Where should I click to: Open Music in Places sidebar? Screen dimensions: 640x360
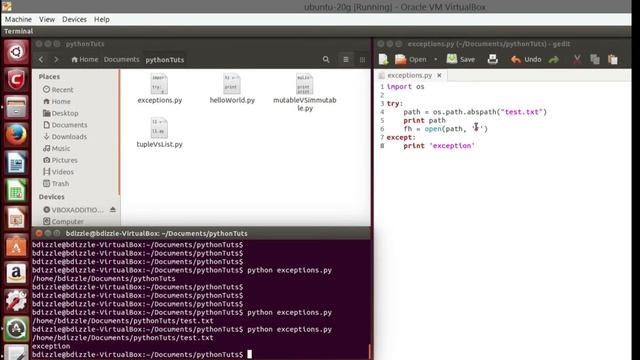click(57, 149)
